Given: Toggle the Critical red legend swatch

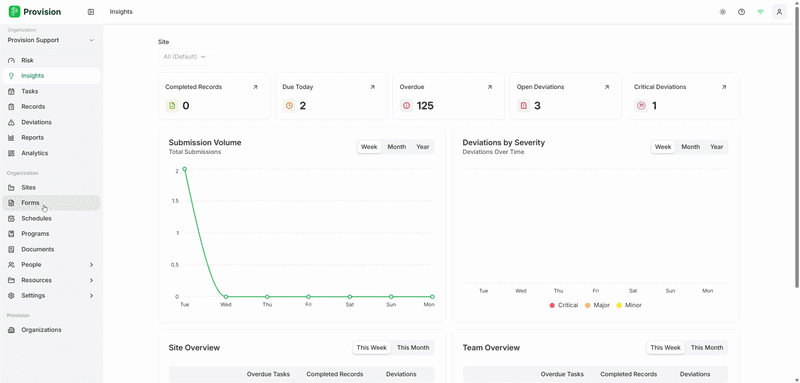Looking at the screenshot, I should [552, 305].
